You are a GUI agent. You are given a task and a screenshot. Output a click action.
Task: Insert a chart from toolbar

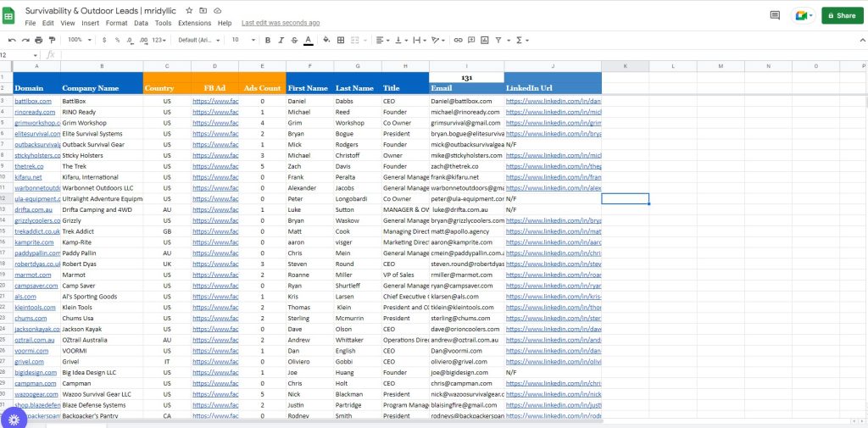[x=485, y=40]
